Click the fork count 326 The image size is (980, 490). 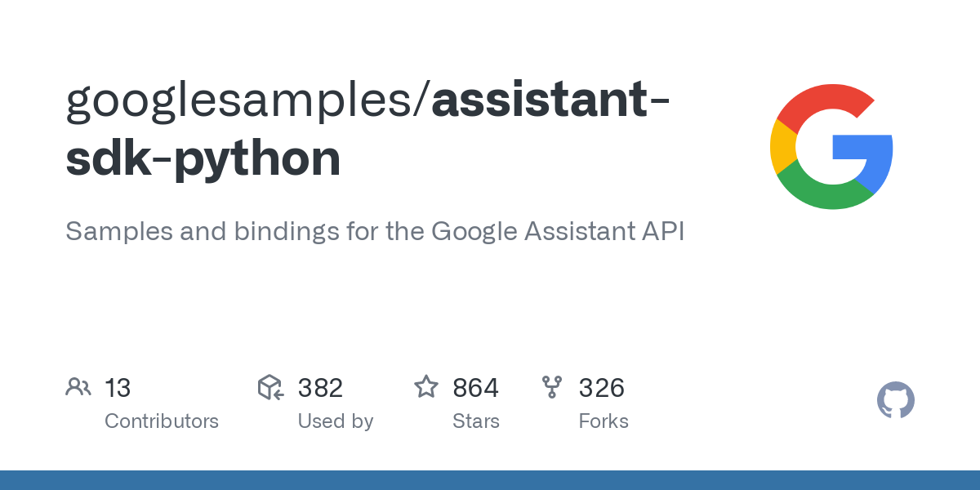point(602,388)
